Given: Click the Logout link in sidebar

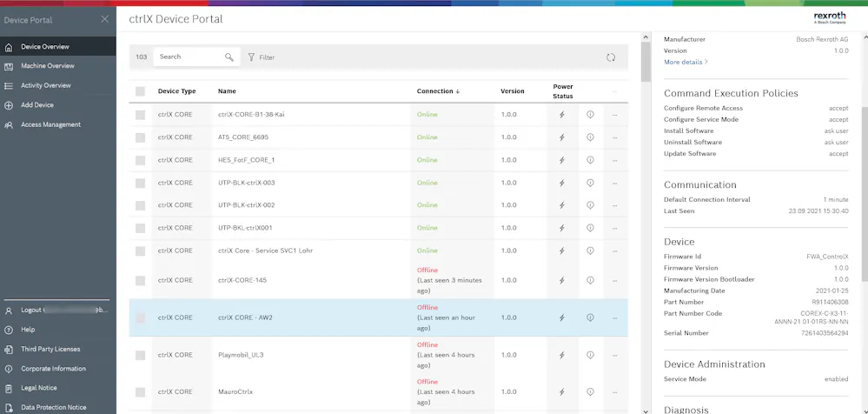Looking at the screenshot, I should tap(31, 310).
